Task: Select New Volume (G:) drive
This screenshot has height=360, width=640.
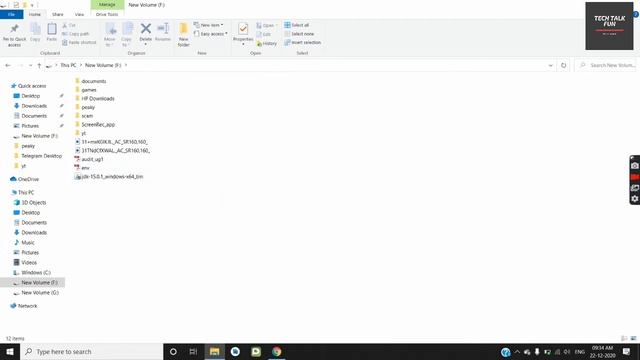Action: pyautogui.click(x=36, y=293)
